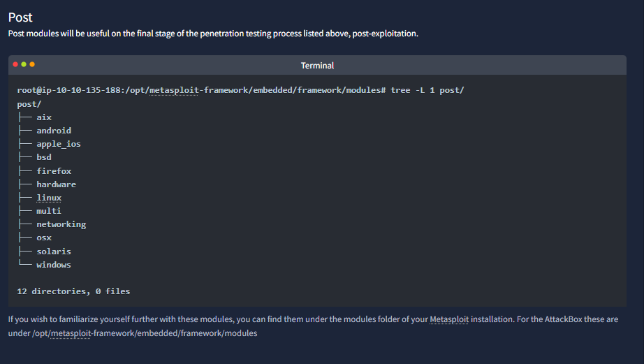Click underlined metasploit in the terminal prompt
This screenshot has height=364, width=644.
click(174, 90)
